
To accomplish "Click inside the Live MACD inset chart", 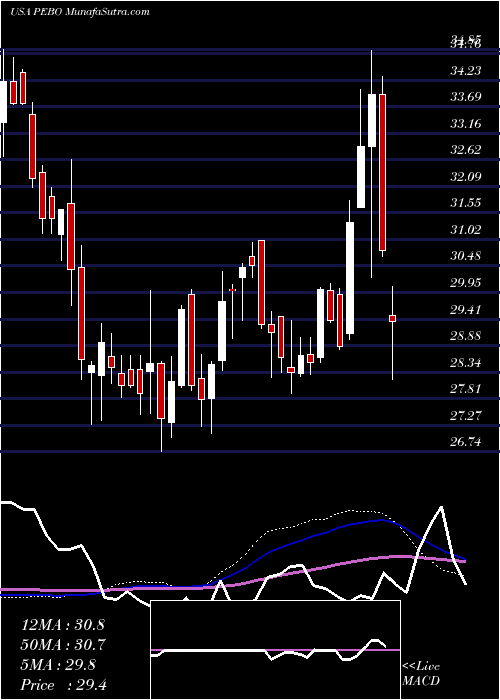I will 276,650.
